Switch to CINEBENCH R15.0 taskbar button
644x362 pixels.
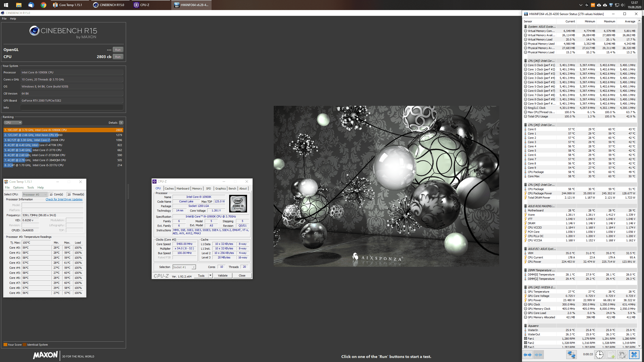point(110,5)
